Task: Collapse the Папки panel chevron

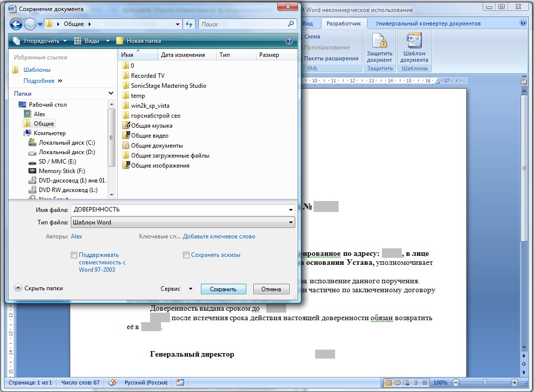Action: click(x=111, y=93)
